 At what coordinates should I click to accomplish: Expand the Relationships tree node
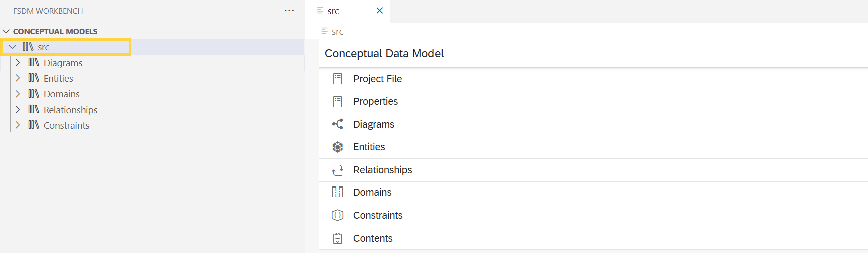[x=18, y=110]
